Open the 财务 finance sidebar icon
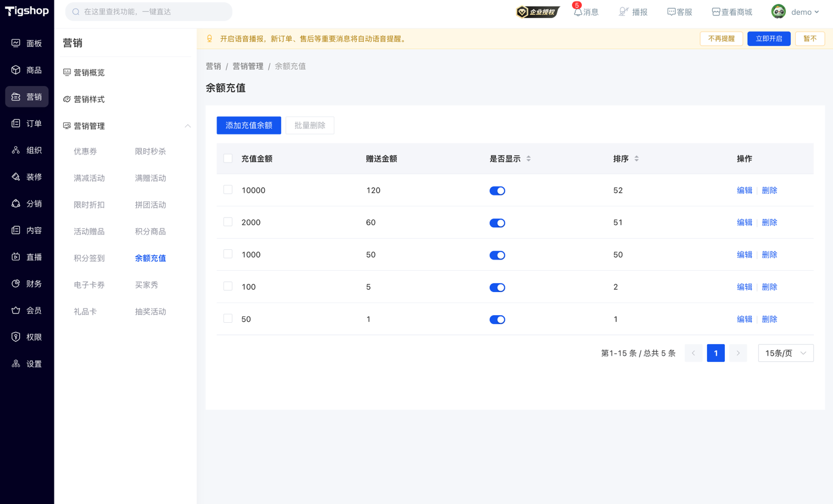 tap(16, 284)
